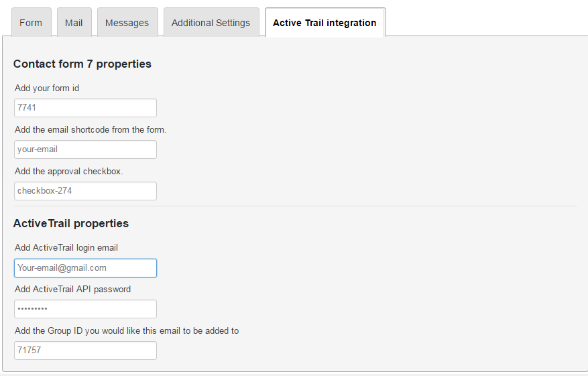588x376 pixels.
Task: Click the "Add the email shortcode" label
Action: [x=91, y=129]
